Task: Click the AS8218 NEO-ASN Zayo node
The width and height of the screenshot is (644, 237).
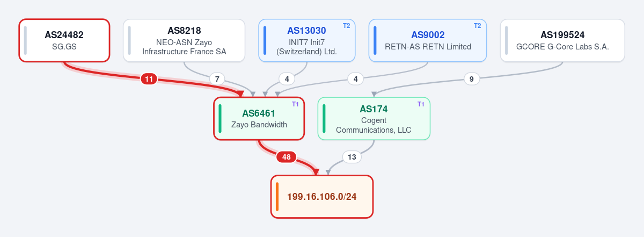Action: pos(184,40)
